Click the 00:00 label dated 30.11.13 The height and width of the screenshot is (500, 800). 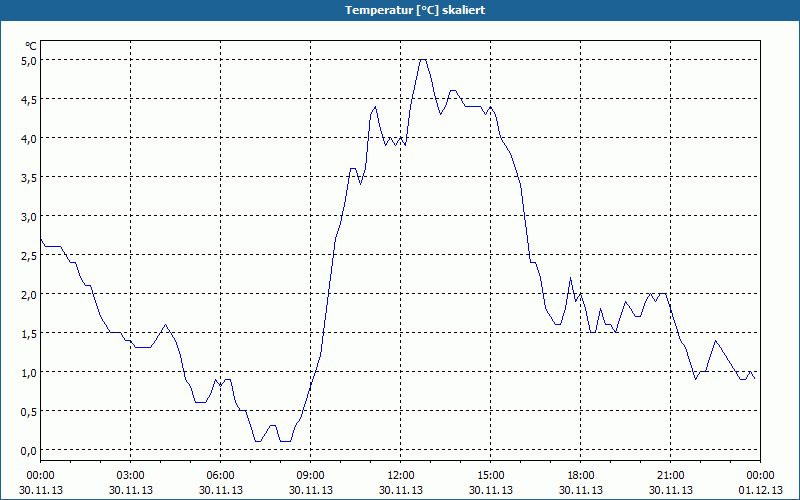(40, 476)
